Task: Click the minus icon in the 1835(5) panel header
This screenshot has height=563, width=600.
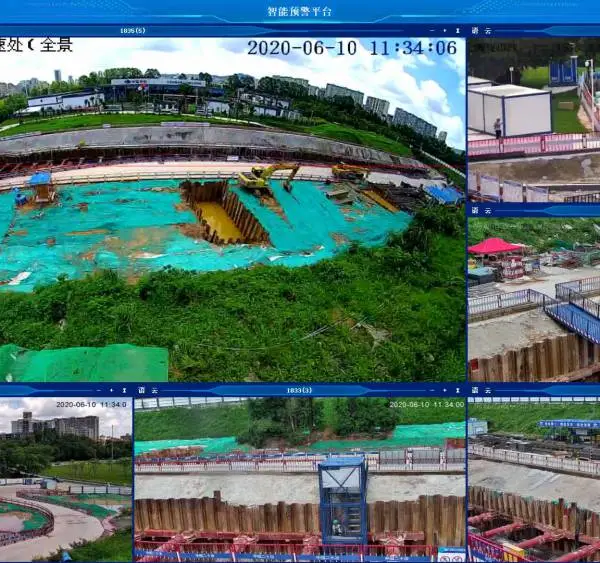Action: pos(432,31)
